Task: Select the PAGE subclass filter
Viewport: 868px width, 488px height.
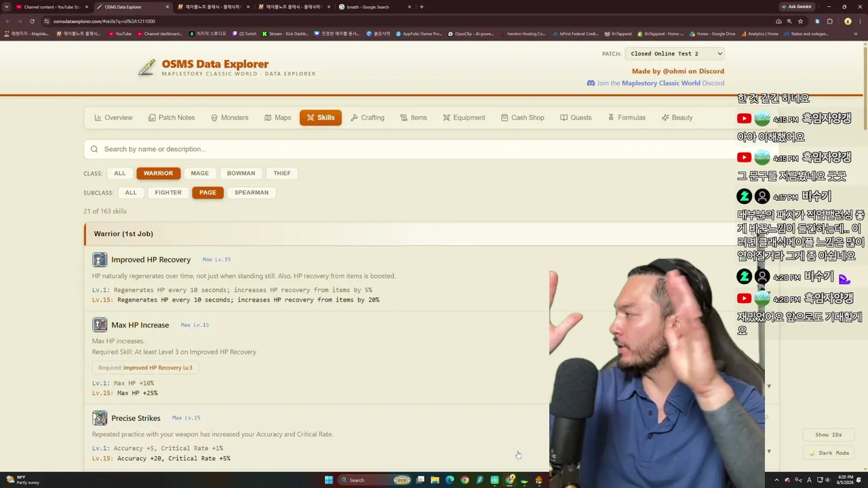Action: pyautogui.click(x=208, y=192)
